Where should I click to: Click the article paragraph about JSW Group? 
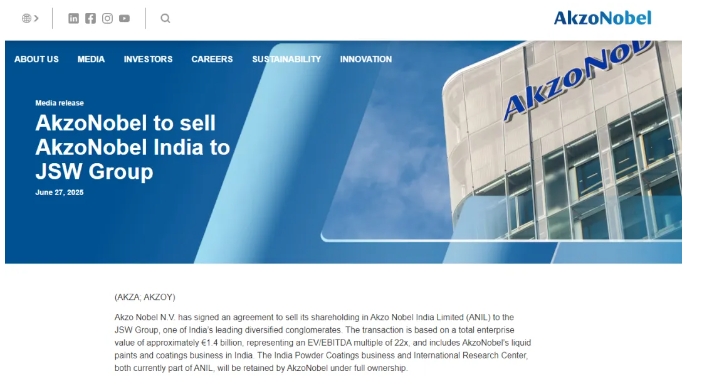322,343
